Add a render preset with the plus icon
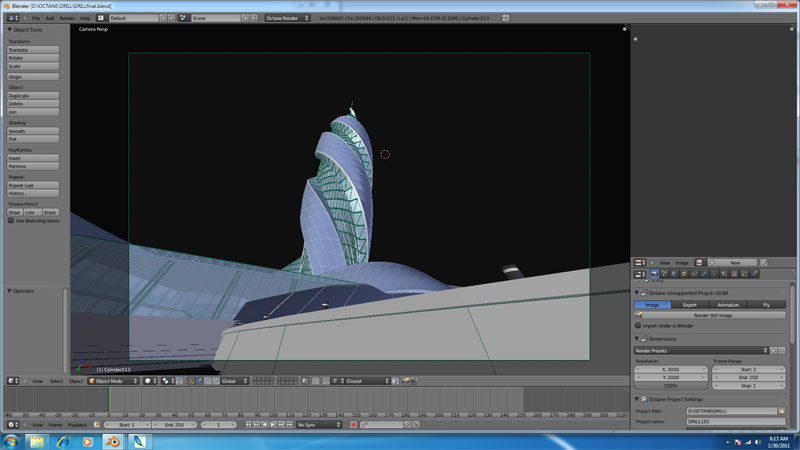Image resolution: width=800 pixels, height=450 pixels. tap(773, 351)
